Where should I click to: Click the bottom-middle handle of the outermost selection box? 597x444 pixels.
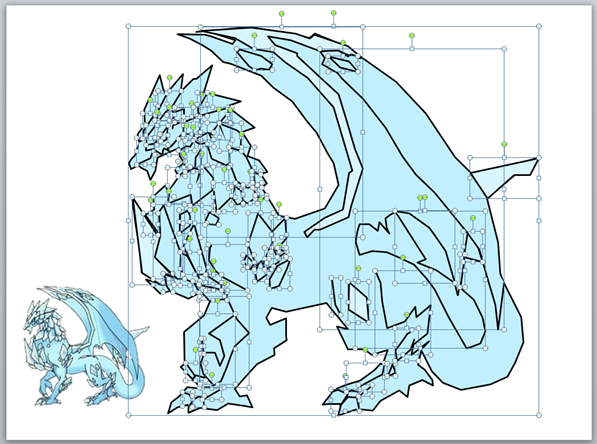334,415
